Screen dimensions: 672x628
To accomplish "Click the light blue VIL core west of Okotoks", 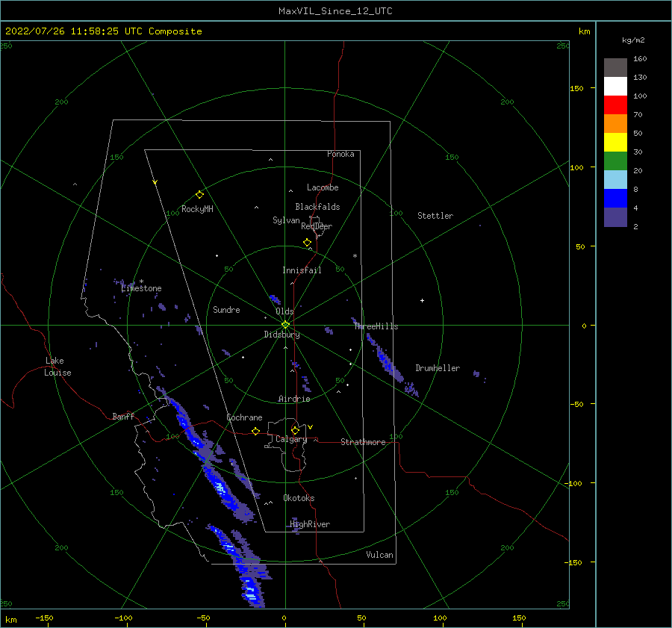I will coord(220,488).
